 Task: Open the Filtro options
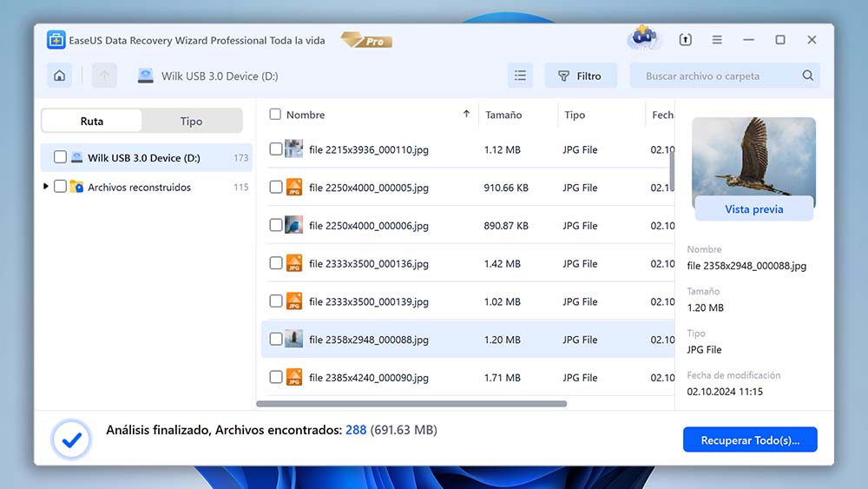pyautogui.click(x=581, y=76)
